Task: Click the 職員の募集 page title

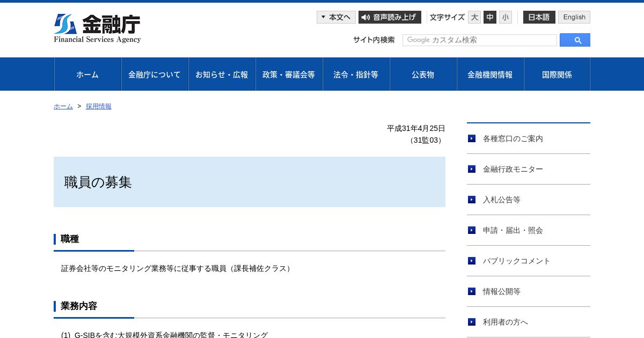Action: pyautogui.click(x=98, y=182)
